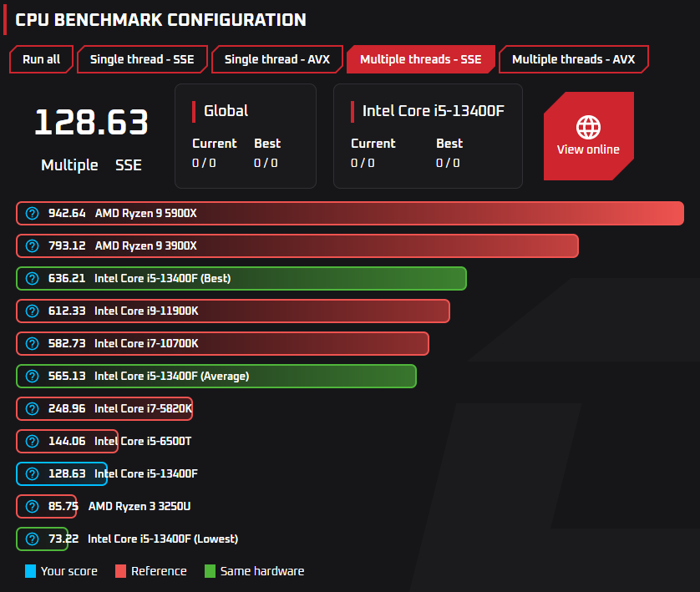This screenshot has width=700, height=592.
Task: Click the Global panel heading
Action: coord(226,111)
